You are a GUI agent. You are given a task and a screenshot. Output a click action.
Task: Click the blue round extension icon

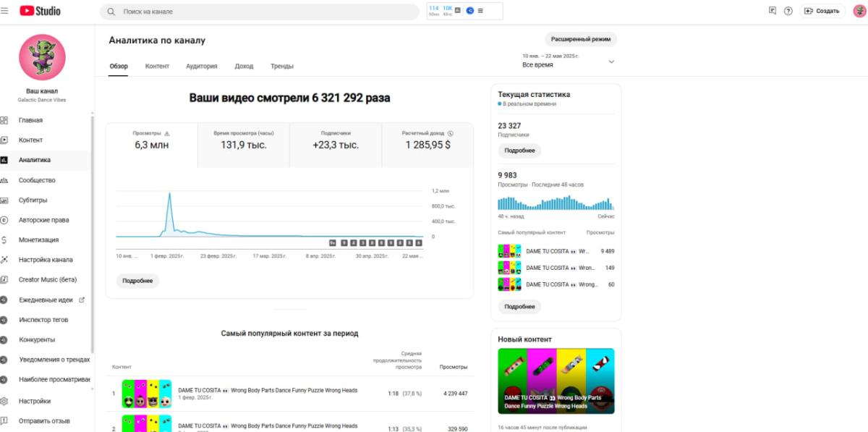[470, 11]
